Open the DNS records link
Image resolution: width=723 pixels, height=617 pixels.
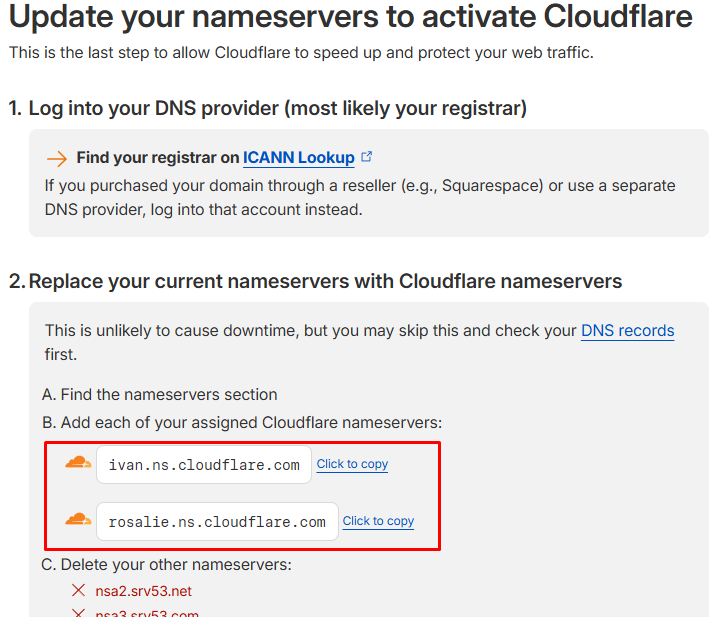click(x=627, y=330)
